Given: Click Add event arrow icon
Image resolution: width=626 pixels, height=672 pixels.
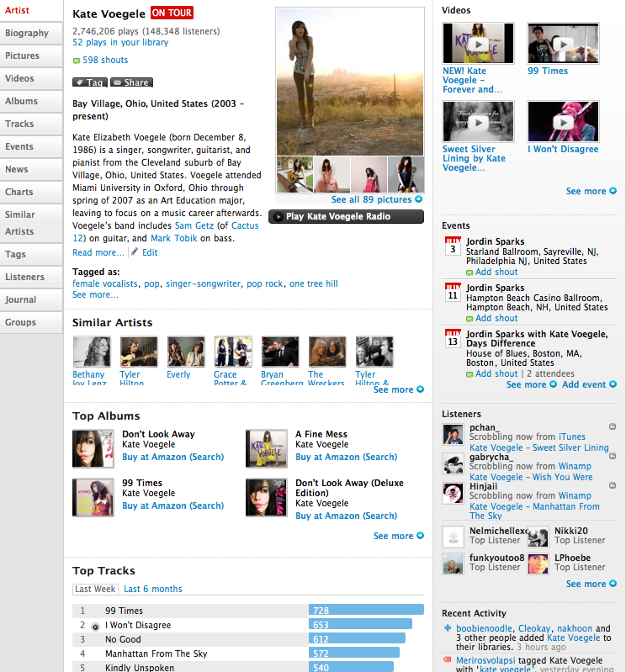Looking at the screenshot, I should click(613, 384).
